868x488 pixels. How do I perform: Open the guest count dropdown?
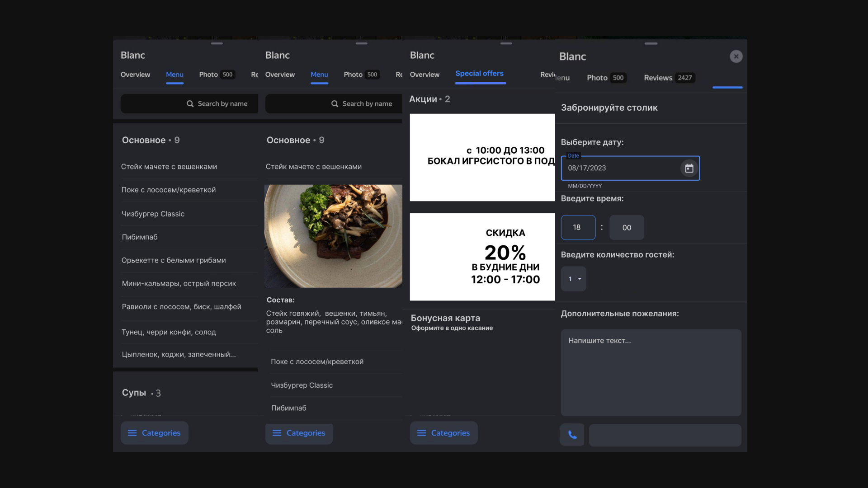(574, 279)
